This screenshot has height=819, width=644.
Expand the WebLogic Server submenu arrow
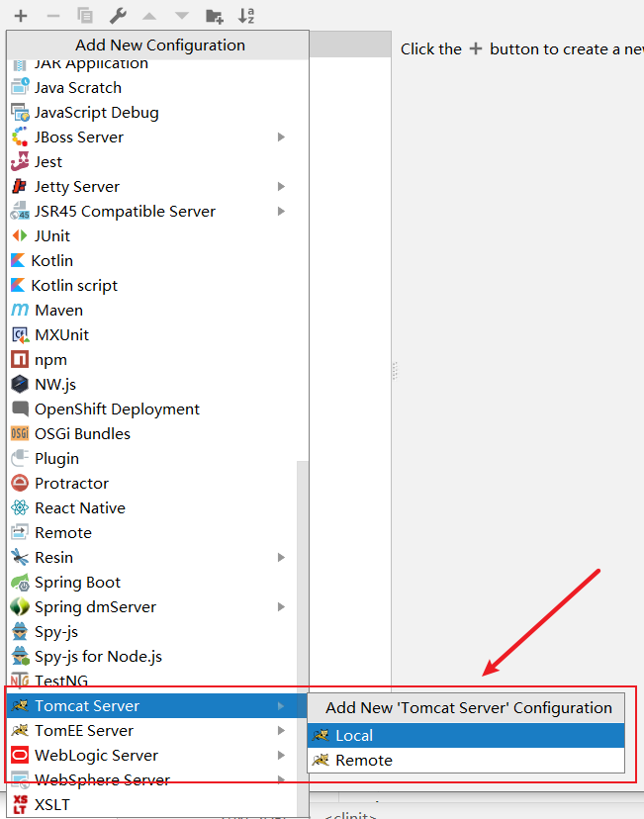tap(281, 756)
